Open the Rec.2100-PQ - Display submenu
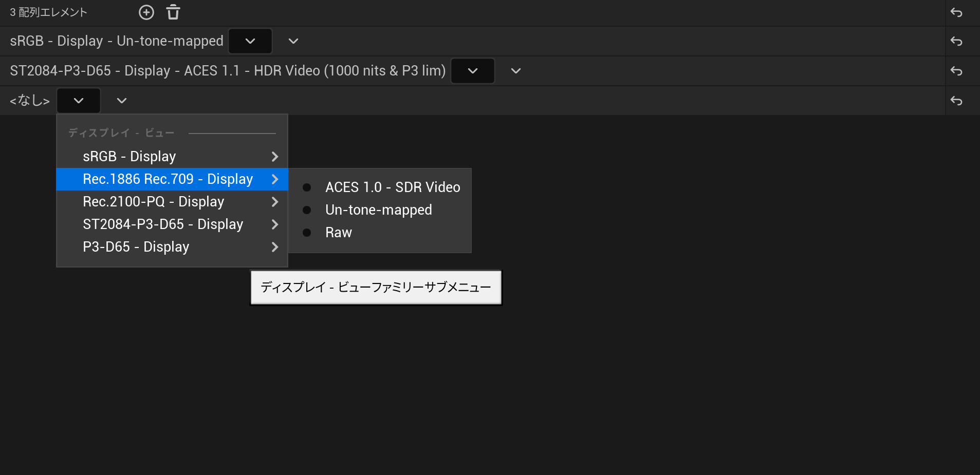The image size is (980, 475). tap(172, 202)
